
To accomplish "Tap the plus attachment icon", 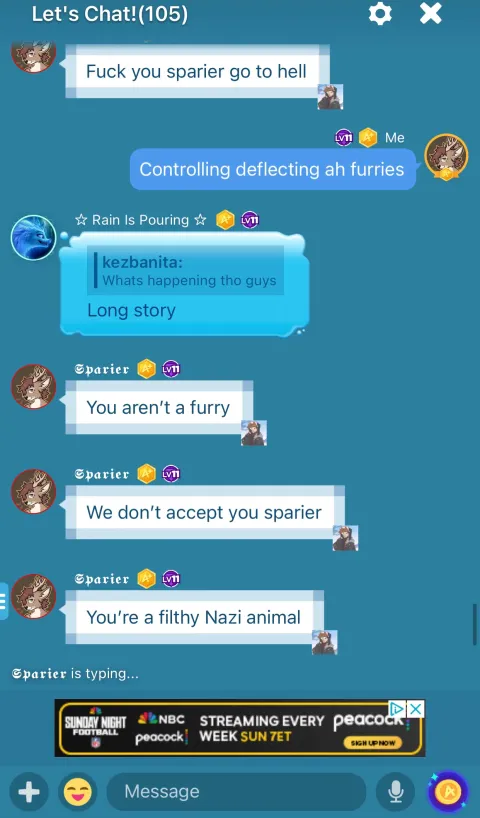I will pos(29,793).
